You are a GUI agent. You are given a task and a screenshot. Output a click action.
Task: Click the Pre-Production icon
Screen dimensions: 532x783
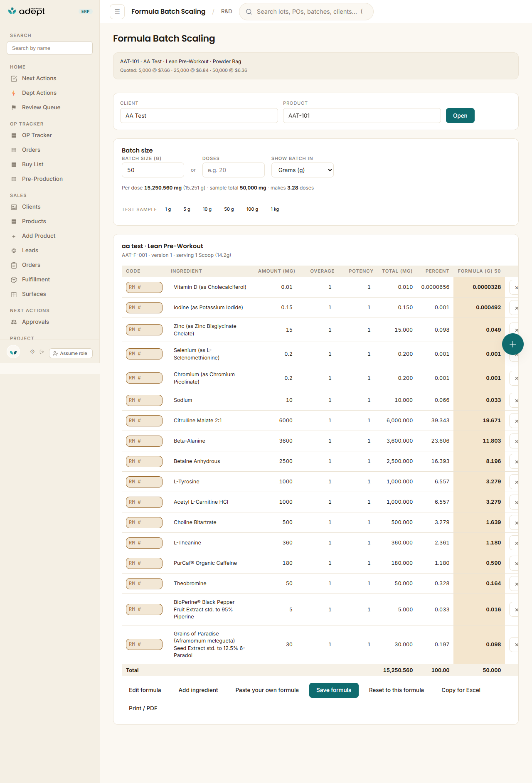[14, 179]
